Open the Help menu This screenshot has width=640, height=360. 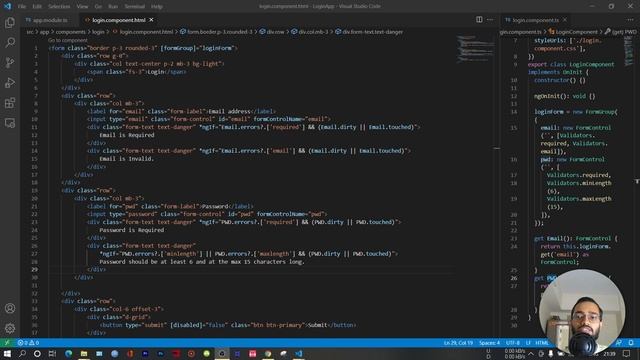(157, 7)
